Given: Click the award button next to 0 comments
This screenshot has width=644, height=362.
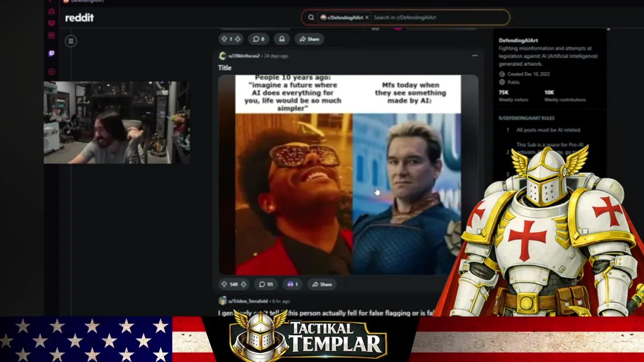Looking at the screenshot, I should pos(282,39).
